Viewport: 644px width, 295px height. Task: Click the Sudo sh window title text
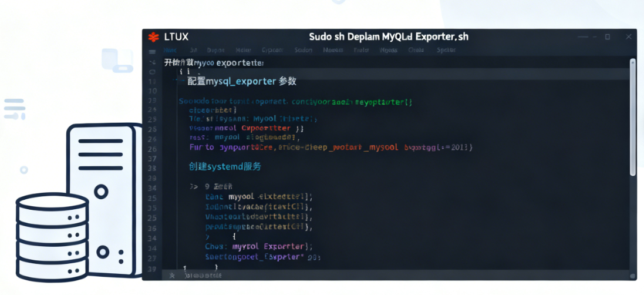coord(389,36)
